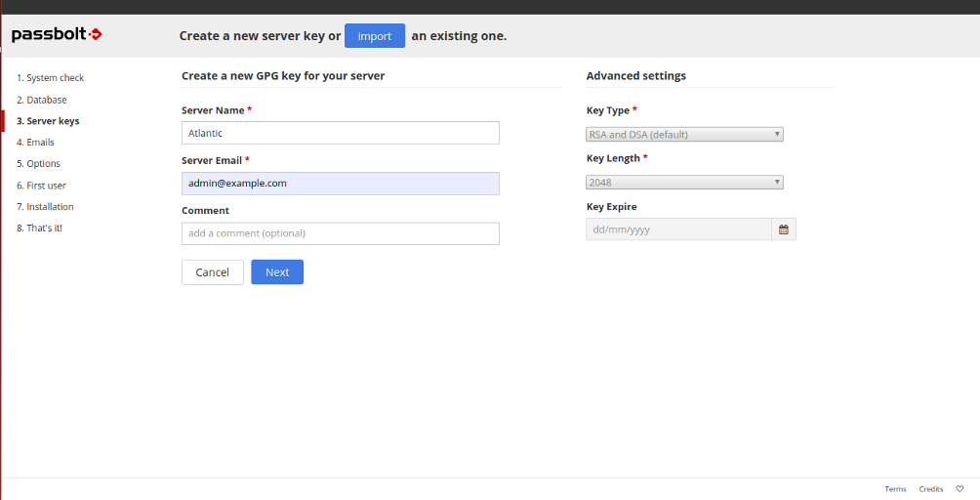Click the passbolt logo
The height and width of the screenshot is (500, 980).
coord(57,34)
